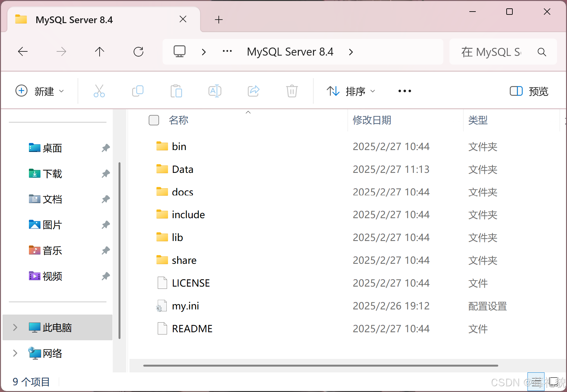
Task: Unpin 音乐 using its pin icon
Action: coord(106,250)
